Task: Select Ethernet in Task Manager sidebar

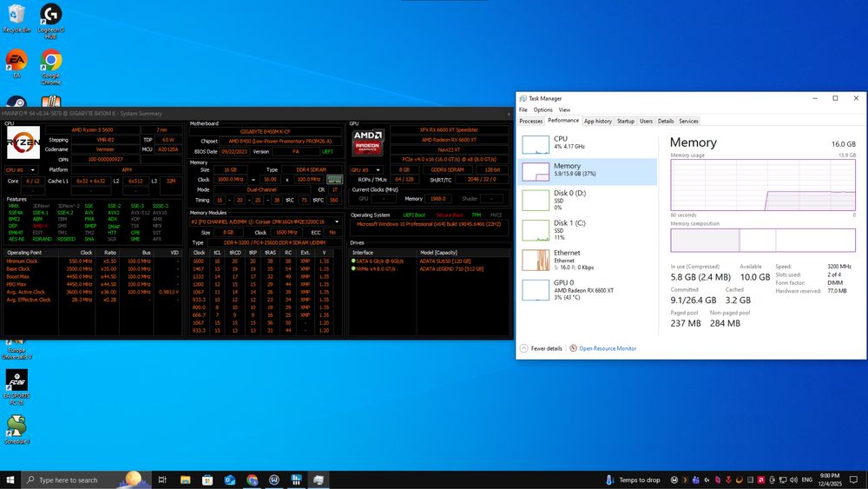Action: pos(588,260)
